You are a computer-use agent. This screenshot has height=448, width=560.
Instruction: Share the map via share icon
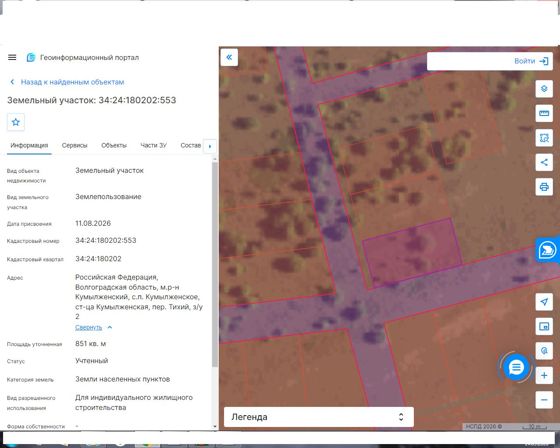[x=544, y=163]
